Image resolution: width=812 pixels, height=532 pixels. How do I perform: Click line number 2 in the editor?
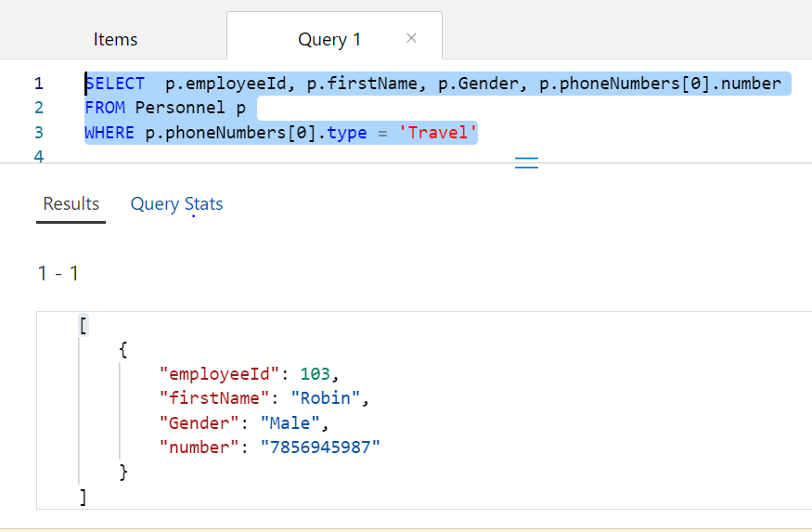click(39, 108)
